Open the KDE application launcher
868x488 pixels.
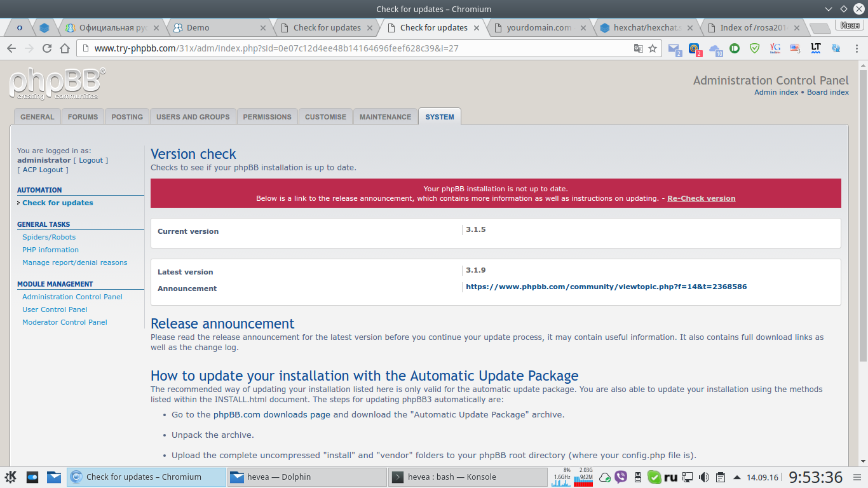pyautogui.click(x=11, y=477)
